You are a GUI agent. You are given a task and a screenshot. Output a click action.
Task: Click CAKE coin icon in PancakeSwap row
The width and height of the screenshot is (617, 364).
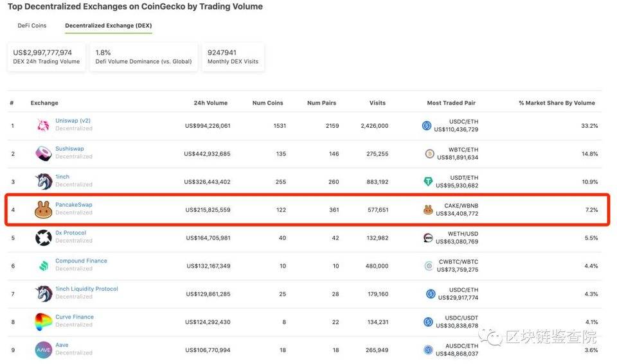coord(428,210)
